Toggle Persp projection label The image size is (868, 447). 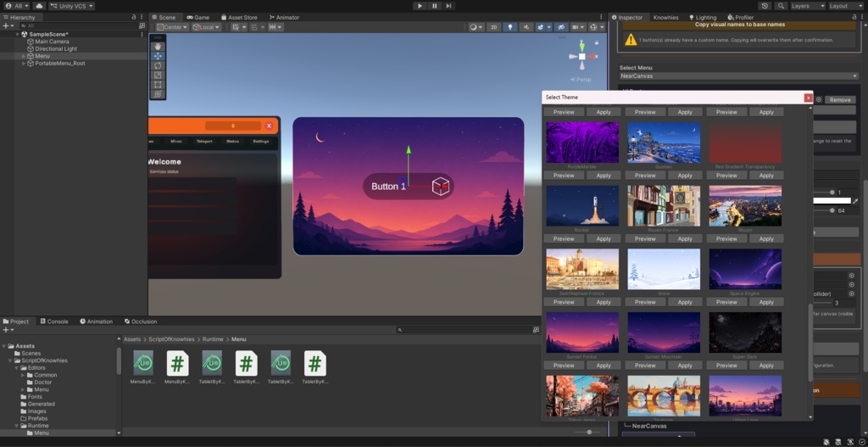[581, 79]
